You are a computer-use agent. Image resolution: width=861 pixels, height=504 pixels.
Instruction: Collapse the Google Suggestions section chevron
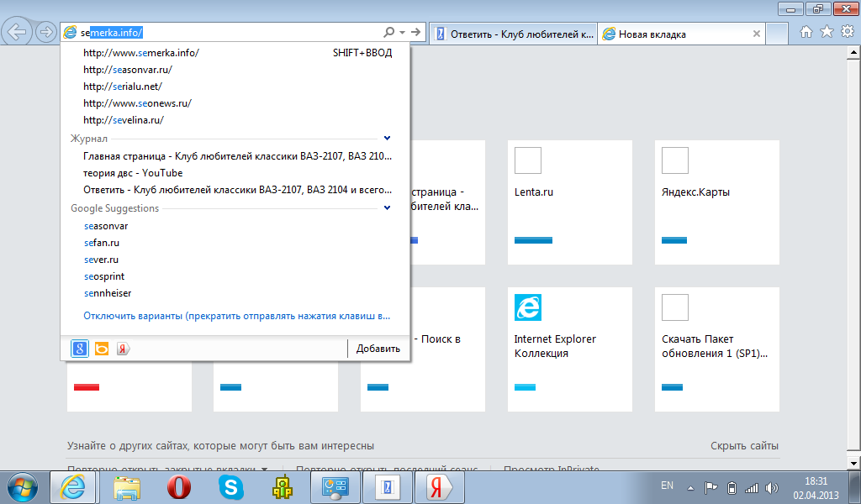click(388, 207)
